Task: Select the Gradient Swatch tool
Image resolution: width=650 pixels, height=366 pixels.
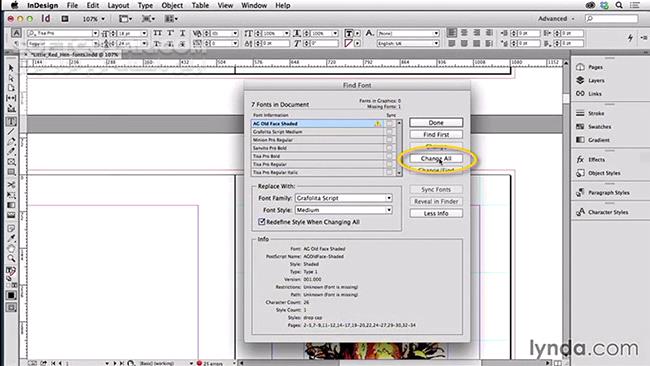Action: pyautogui.click(x=11, y=205)
